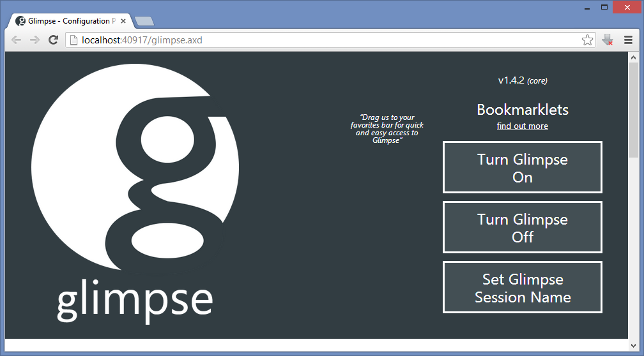Image resolution: width=644 pixels, height=356 pixels.
Task: Bookmark this page with the star icon
Action: (587, 40)
